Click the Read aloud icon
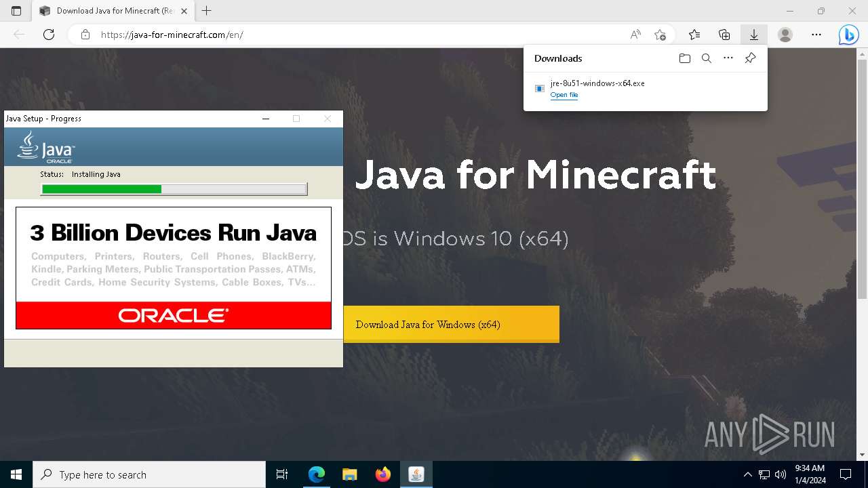This screenshot has height=488, width=868. [x=635, y=35]
